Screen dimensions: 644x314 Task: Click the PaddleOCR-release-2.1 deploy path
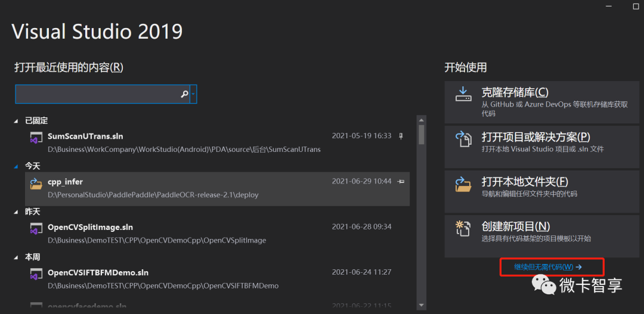tap(153, 195)
